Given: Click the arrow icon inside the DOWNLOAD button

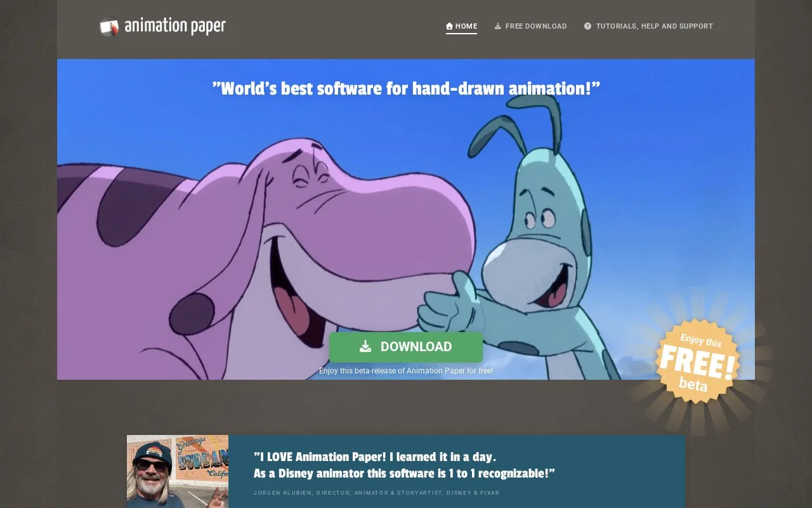Looking at the screenshot, I should coord(365,346).
